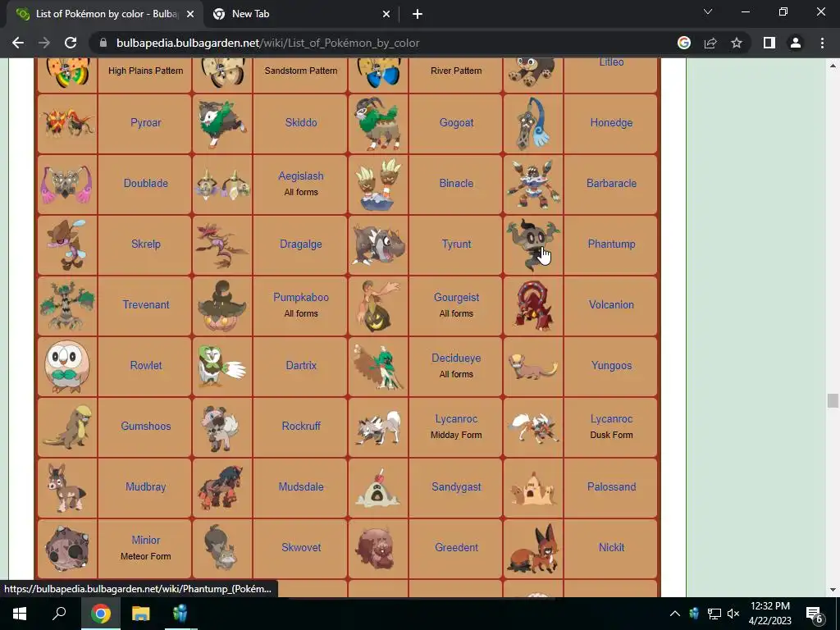Open the tab search chevron
The width and height of the screenshot is (840, 630).
(x=708, y=11)
